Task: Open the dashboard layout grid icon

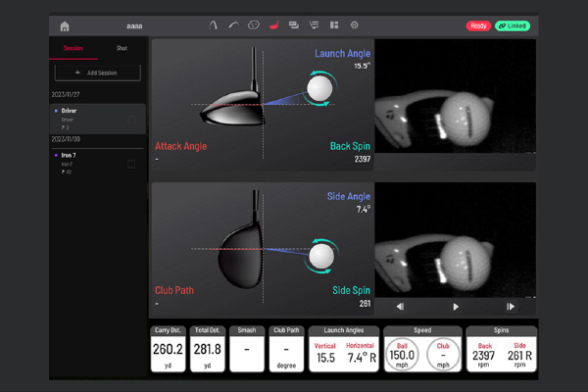Action: [334, 25]
